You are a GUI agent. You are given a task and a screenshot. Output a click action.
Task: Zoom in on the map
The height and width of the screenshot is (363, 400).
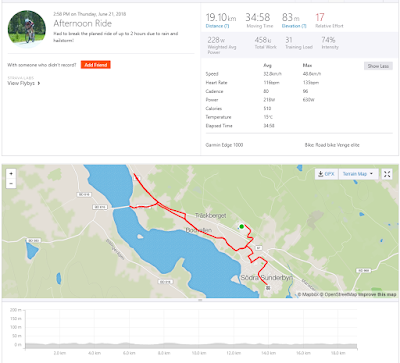point(11,174)
